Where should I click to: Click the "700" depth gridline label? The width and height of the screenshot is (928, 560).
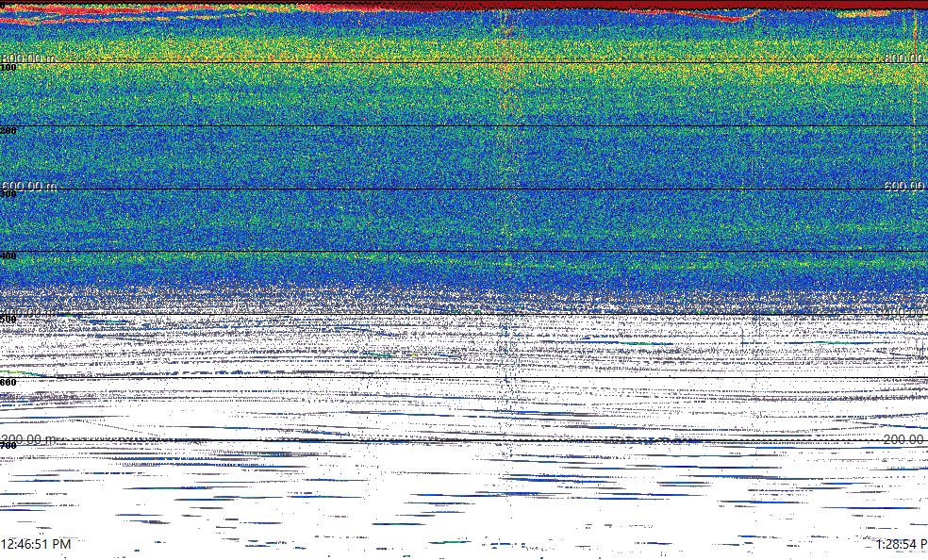coord(8,446)
